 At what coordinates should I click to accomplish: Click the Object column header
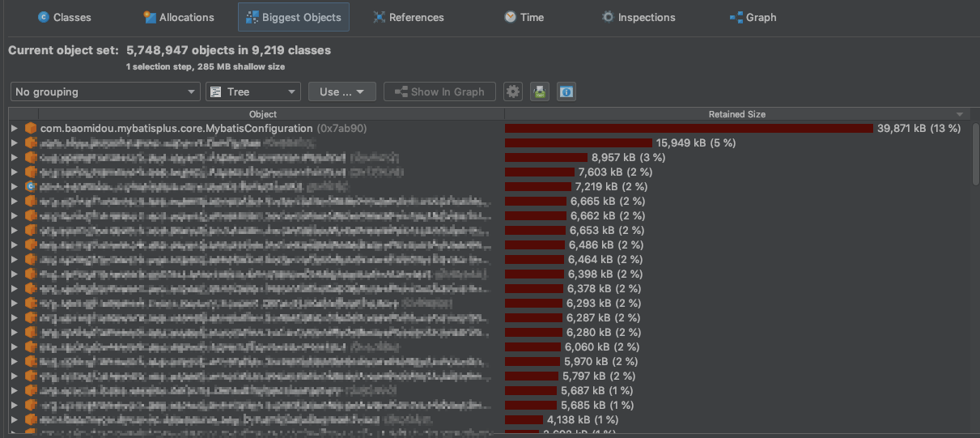point(263,114)
